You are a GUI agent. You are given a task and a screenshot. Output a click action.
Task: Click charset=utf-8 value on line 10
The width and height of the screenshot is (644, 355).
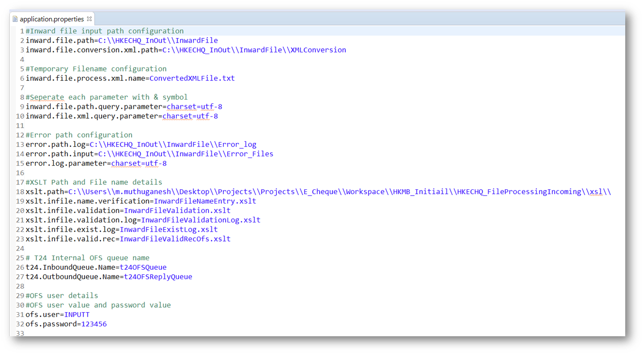pos(190,116)
